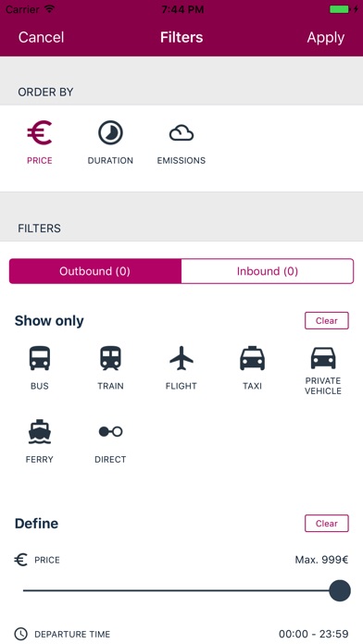363x644 pixels.
Task: Clear the Define filters
Action: [326, 524]
